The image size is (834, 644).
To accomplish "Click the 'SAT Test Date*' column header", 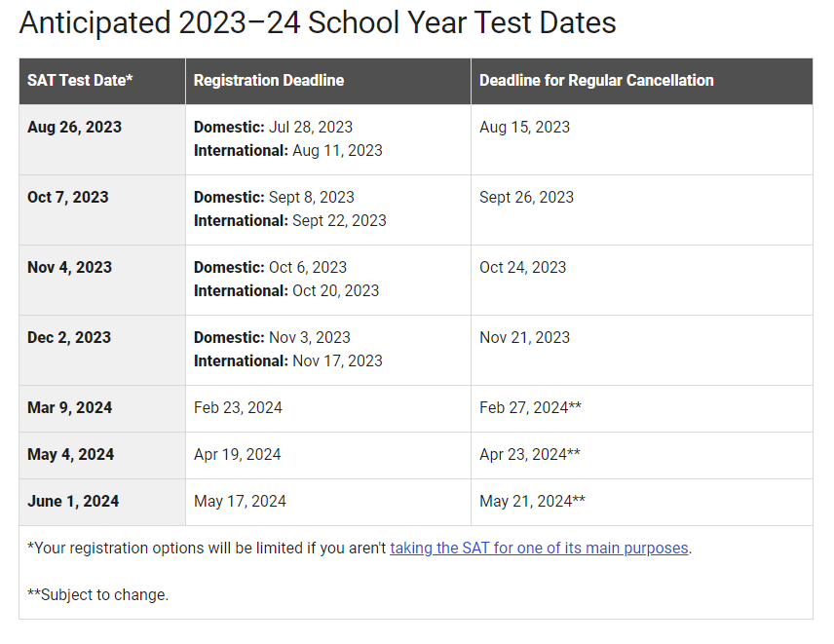I will pyautogui.click(x=80, y=81).
